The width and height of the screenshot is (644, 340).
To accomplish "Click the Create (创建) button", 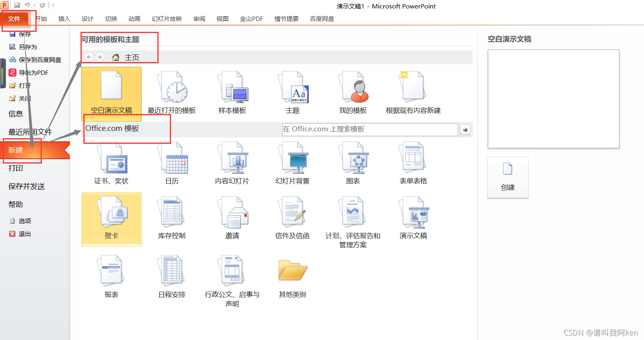I will coord(508,178).
